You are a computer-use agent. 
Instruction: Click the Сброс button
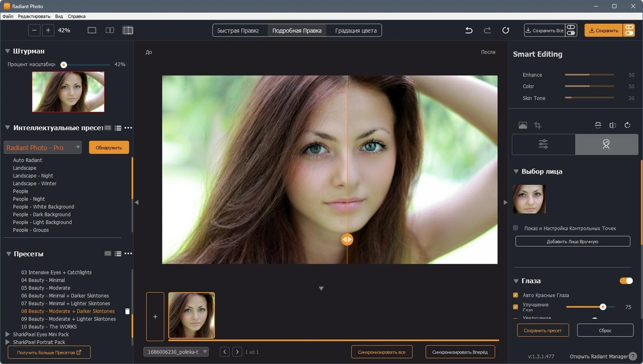coord(605,330)
